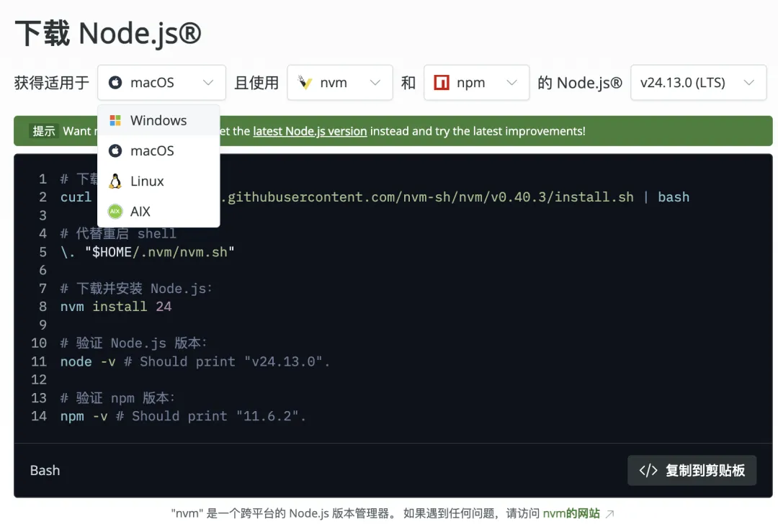Open the latest Node.js version link
This screenshot has height=532, width=778.
point(310,131)
